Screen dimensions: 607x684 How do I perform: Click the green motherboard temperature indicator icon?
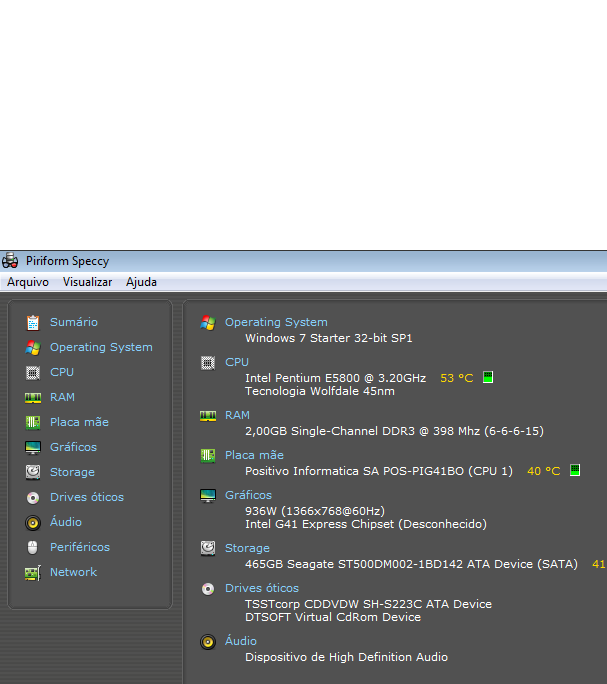(575, 470)
